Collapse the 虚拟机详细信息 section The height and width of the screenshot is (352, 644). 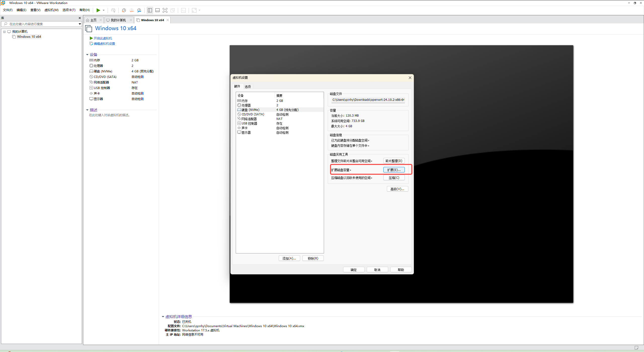click(x=163, y=317)
